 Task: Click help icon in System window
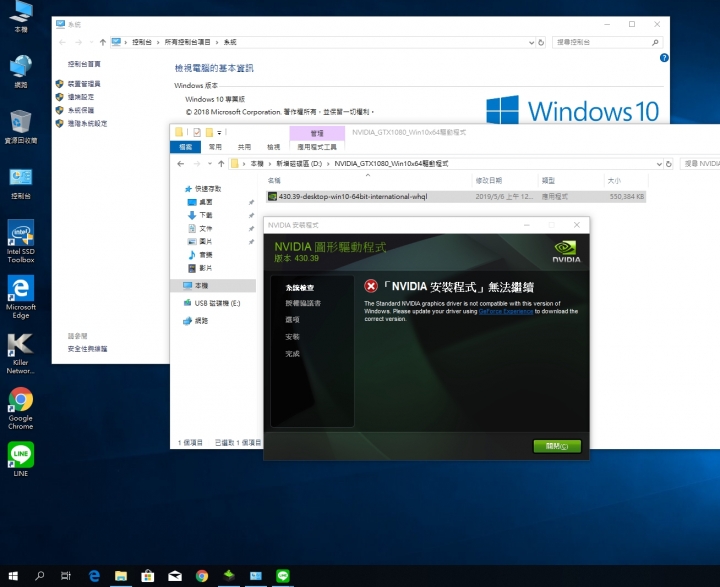(664, 58)
